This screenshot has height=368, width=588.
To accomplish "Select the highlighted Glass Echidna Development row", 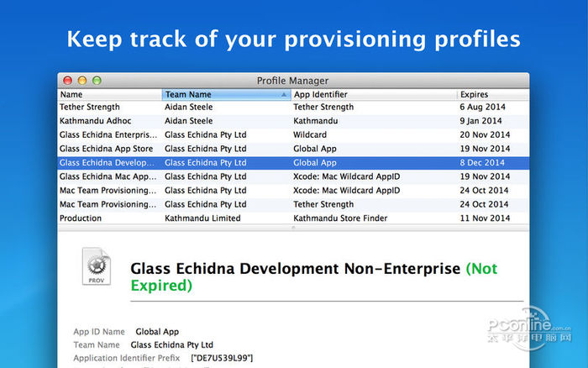I will [293, 163].
